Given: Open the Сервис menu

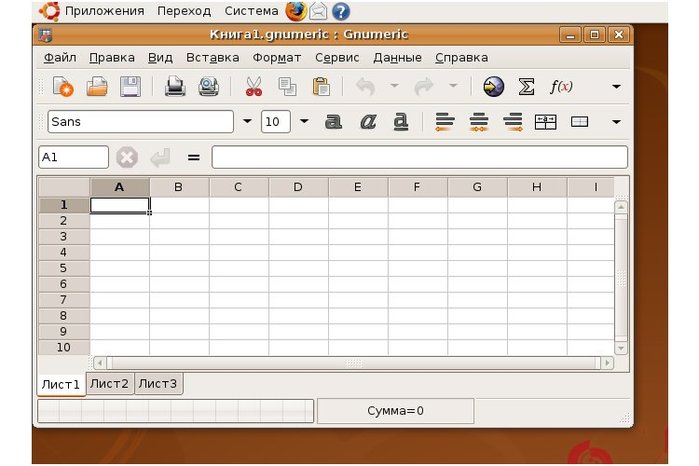Looking at the screenshot, I should [x=337, y=58].
